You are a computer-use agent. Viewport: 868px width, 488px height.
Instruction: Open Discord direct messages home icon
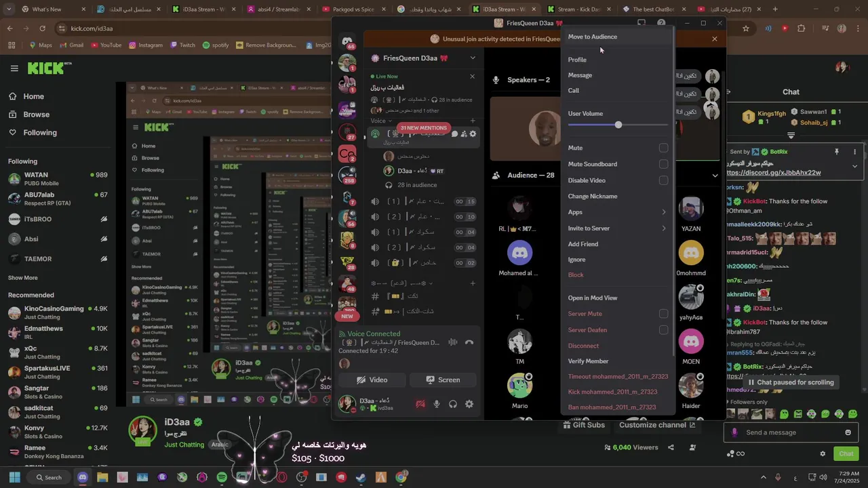click(347, 41)
